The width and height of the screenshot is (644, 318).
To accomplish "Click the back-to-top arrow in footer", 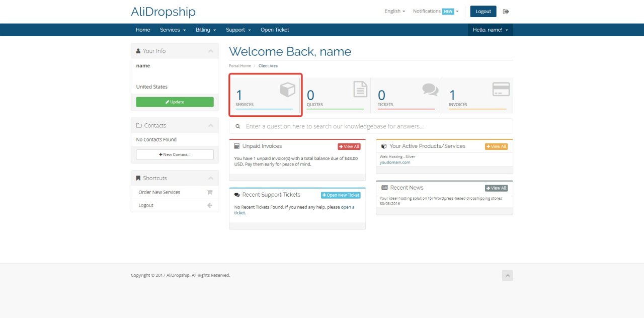I will 507,275.
